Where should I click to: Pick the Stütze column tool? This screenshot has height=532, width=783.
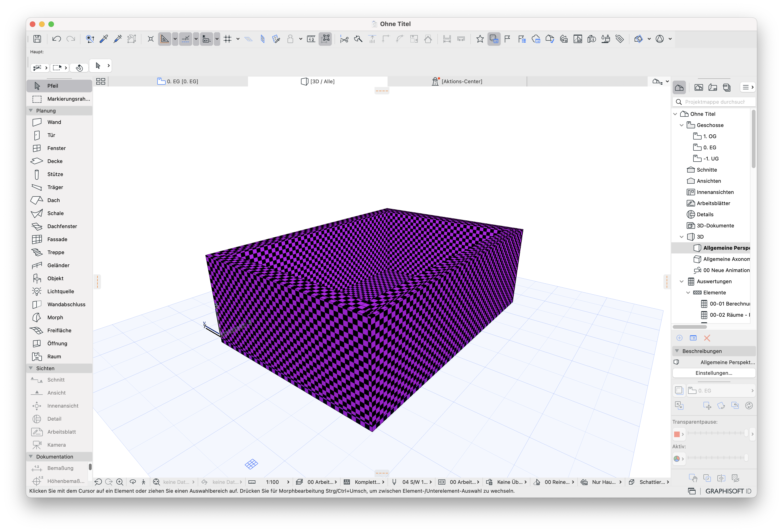click(59, 174)
